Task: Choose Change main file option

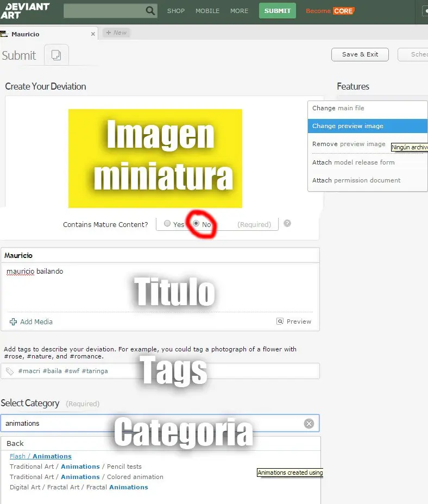Action: click(368, 108)
